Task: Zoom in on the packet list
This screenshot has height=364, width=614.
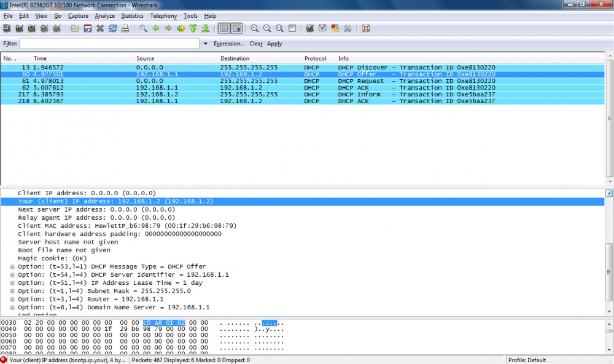Action: pos(254,28)
